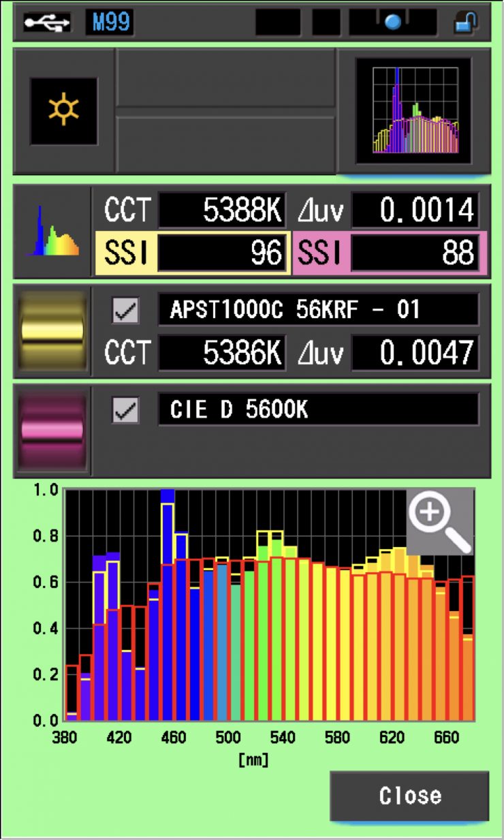Select the yellow reference color swatch

tap(52, 331)
